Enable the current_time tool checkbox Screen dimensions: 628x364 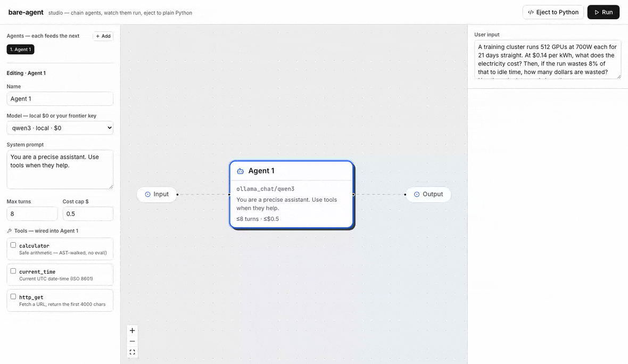(13, 271)
